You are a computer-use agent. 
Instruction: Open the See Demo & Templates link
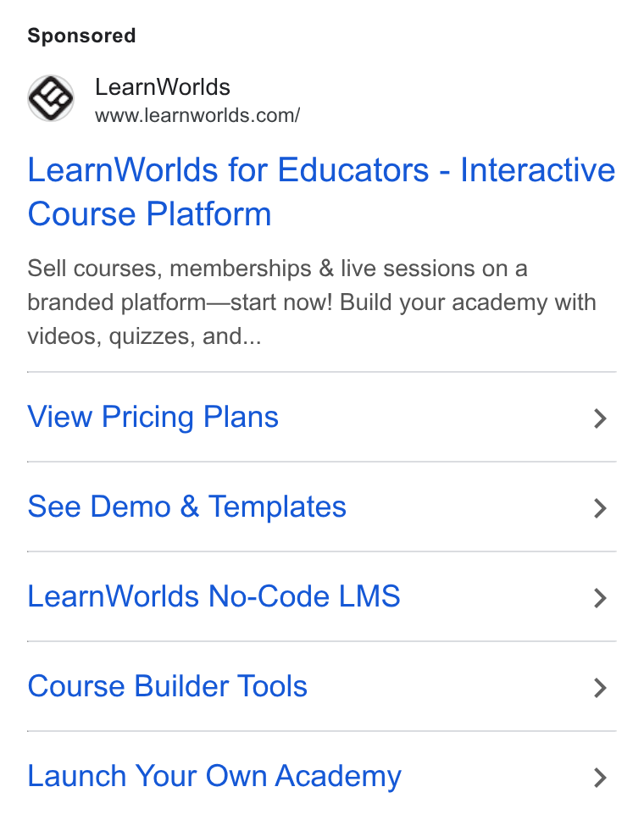tap(186, 507)
